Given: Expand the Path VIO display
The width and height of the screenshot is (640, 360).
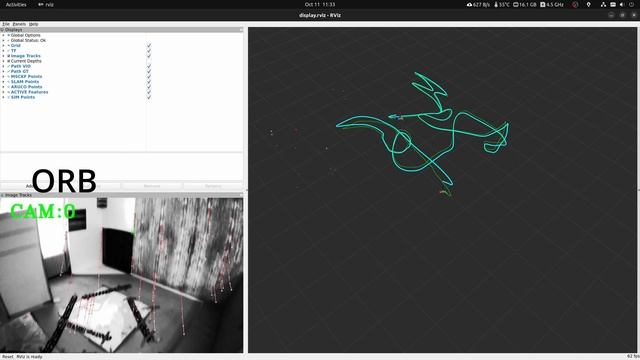Looking at the screenshot, I should click(3, 66).
